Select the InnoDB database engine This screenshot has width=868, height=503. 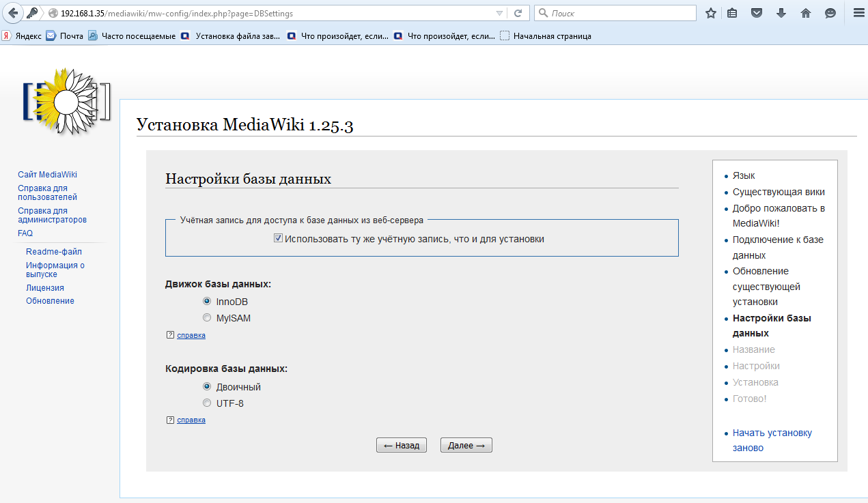(x=207, y=302)
